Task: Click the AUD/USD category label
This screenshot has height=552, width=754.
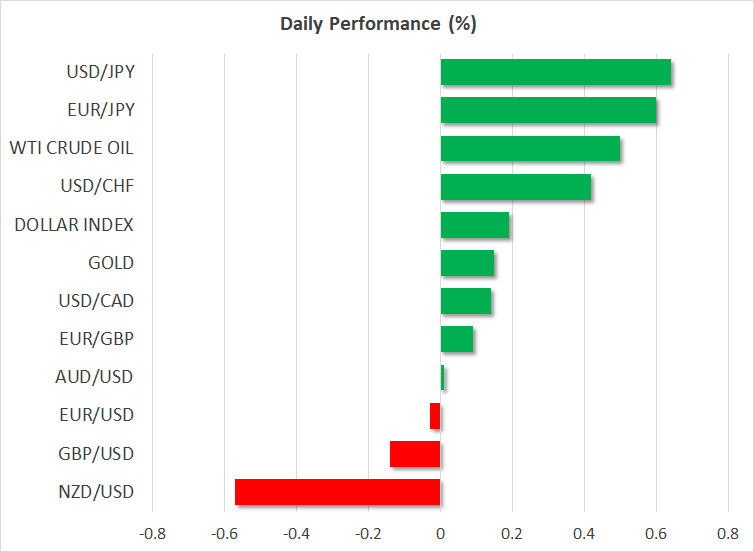Action: coord(94,377)
